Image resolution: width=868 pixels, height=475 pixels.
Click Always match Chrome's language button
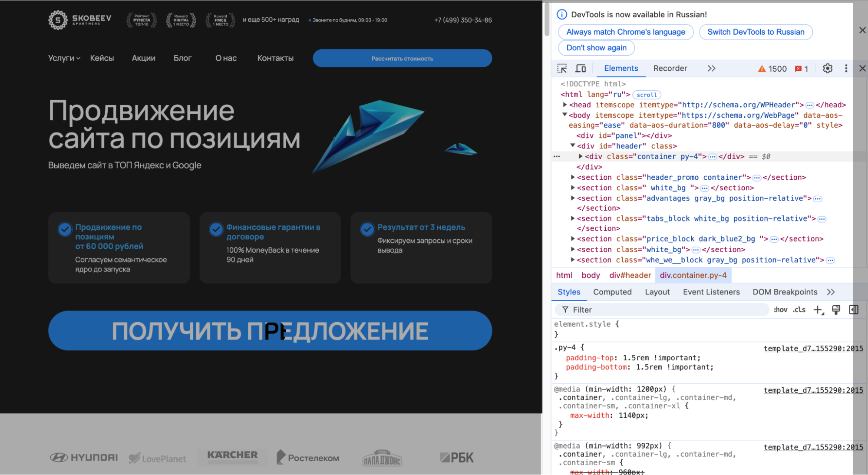pos(625,32)
